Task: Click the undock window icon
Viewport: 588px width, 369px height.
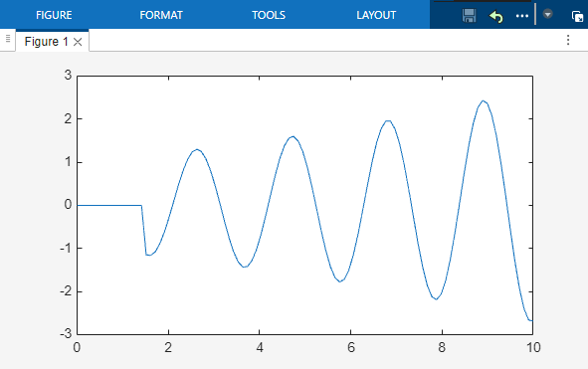Action: pos(577,17)
